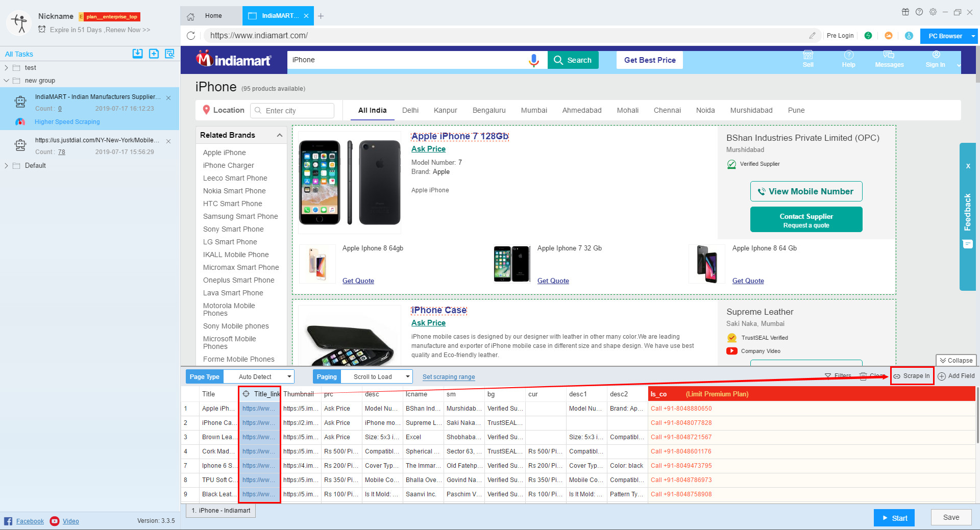Click the Apple iPhone 7 product image
980x530 pixels.
[x=350, y=183]
